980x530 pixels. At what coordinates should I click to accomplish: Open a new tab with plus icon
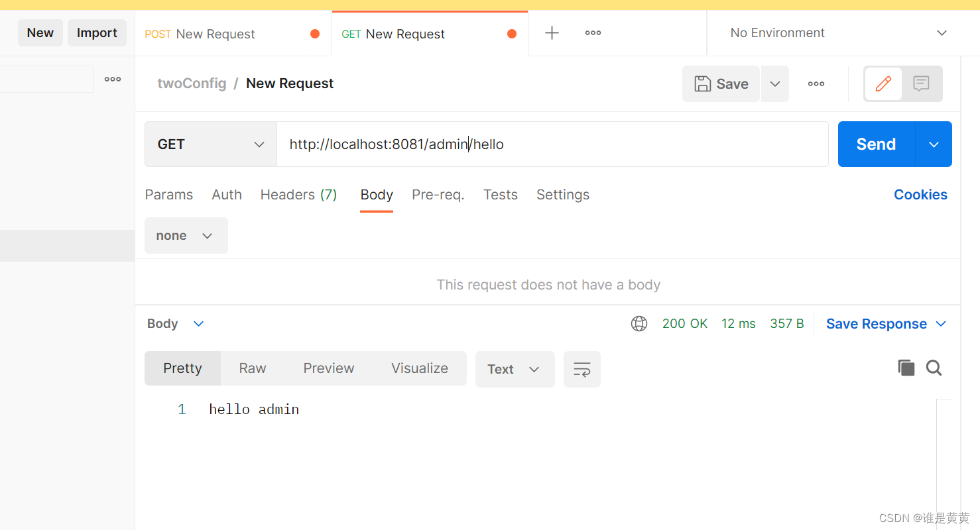click(552, 33)
